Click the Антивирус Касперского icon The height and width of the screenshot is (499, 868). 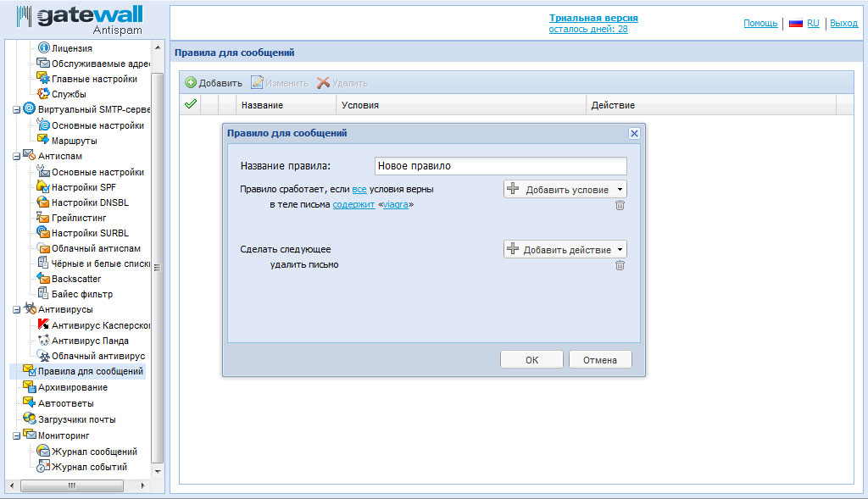(43, 324)
